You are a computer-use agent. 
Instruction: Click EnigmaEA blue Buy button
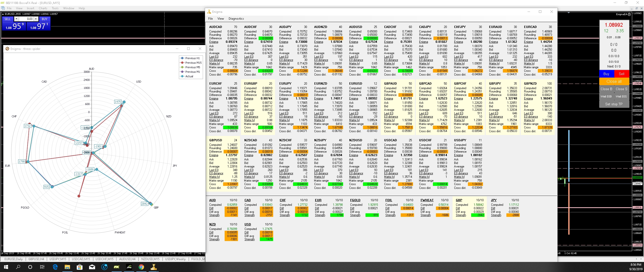coord(606,74)
